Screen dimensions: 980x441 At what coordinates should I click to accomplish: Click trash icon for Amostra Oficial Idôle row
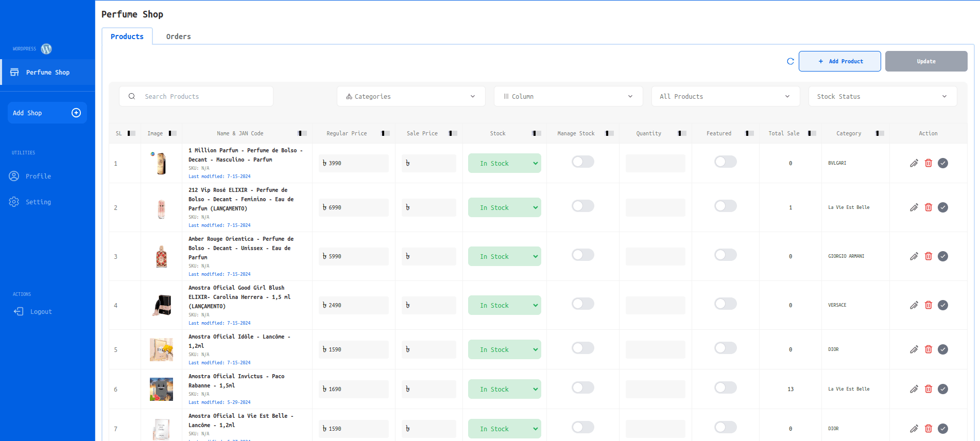928,349
